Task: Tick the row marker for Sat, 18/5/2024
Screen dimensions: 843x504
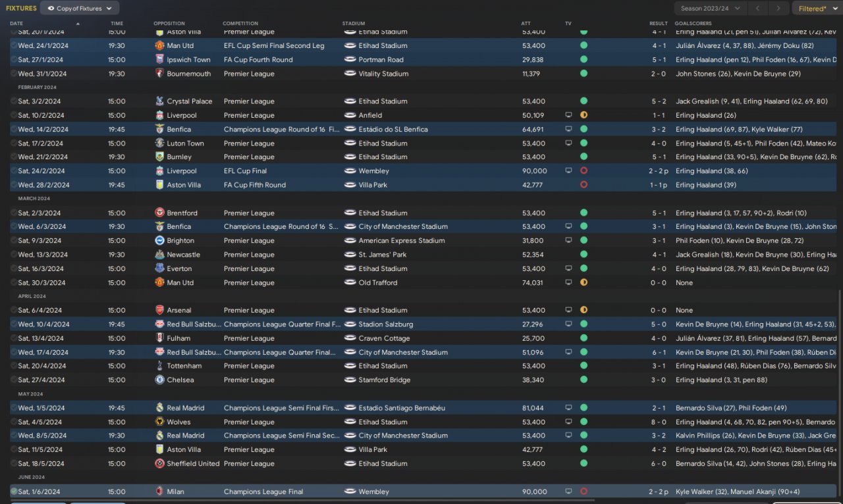Action: click(14, 463)
